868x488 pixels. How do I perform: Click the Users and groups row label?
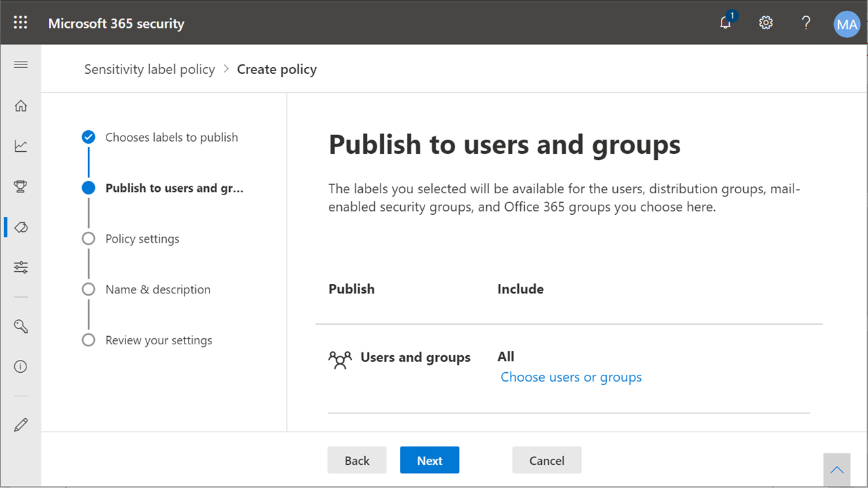click(415, 357)
